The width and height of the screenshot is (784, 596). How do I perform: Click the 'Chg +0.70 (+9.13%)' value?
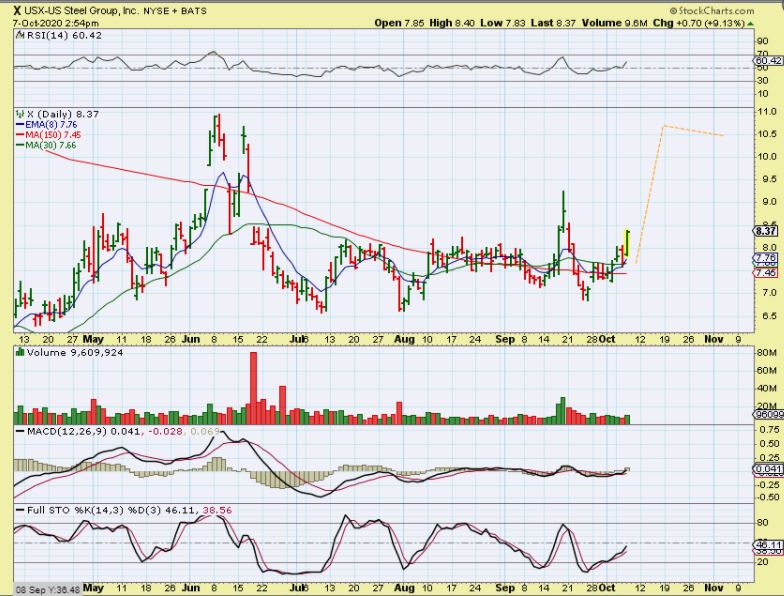tap(699, 23)
